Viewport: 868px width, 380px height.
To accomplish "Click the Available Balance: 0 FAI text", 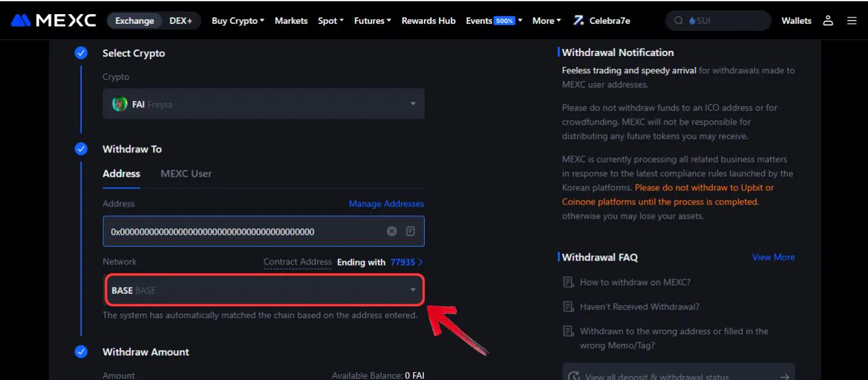I will point(378,375).
